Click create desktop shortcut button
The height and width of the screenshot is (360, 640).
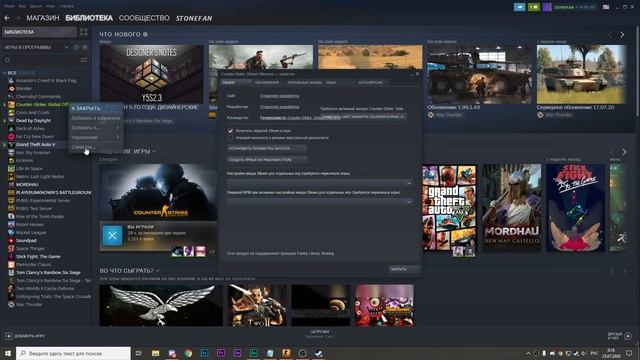(267, 160)
